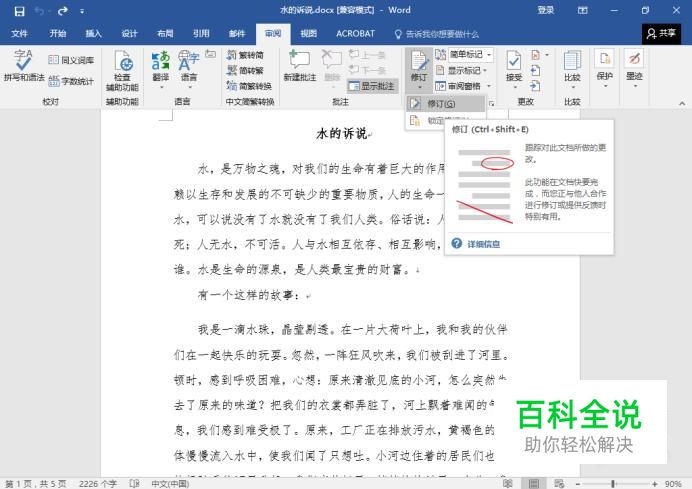The image size is (692, 489).
Task: Click the zoom in plus button
Action: coord(655,484)
